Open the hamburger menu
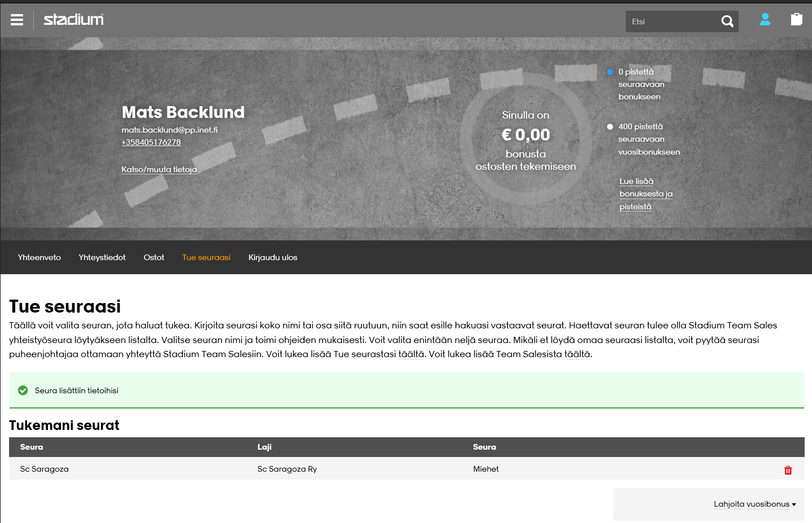Image resolution: width=812 pixels, height=523 pixels. [x=17, y=20]
